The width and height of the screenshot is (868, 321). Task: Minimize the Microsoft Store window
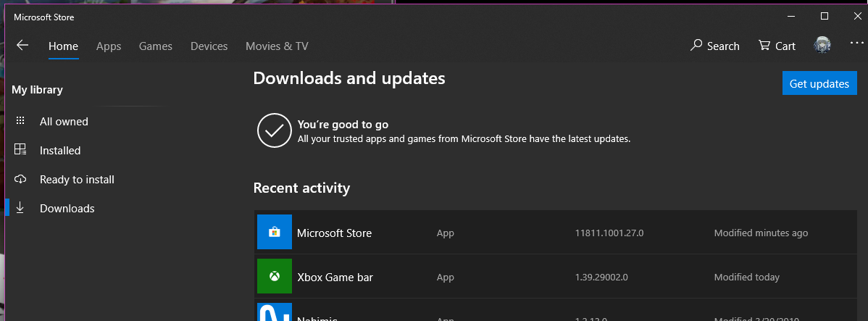(x=792, y=17)
